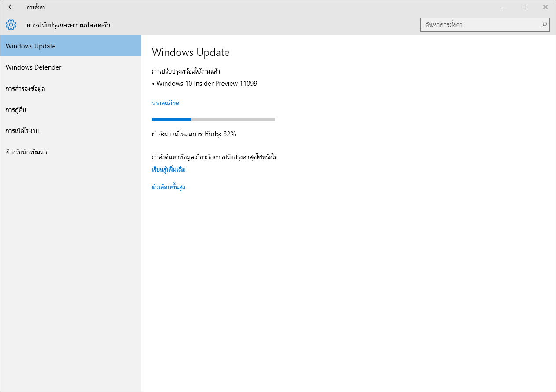
Task: Focus the ค้นหาการตั้งค่า search box
Action: [x=485, y=25]
